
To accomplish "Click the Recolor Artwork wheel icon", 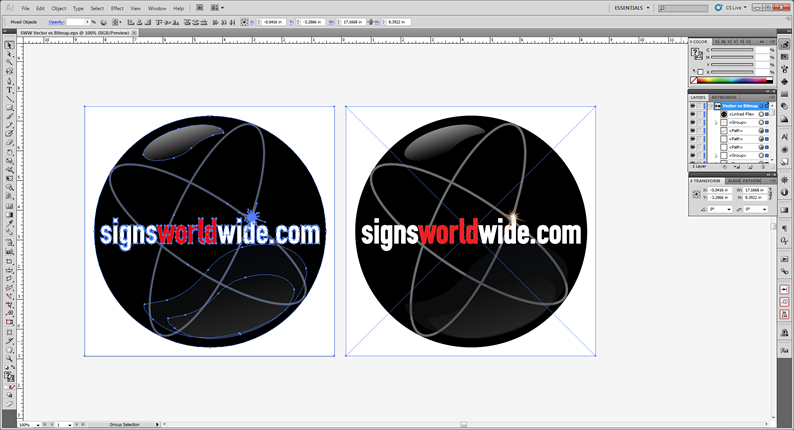I will point(104,22).
